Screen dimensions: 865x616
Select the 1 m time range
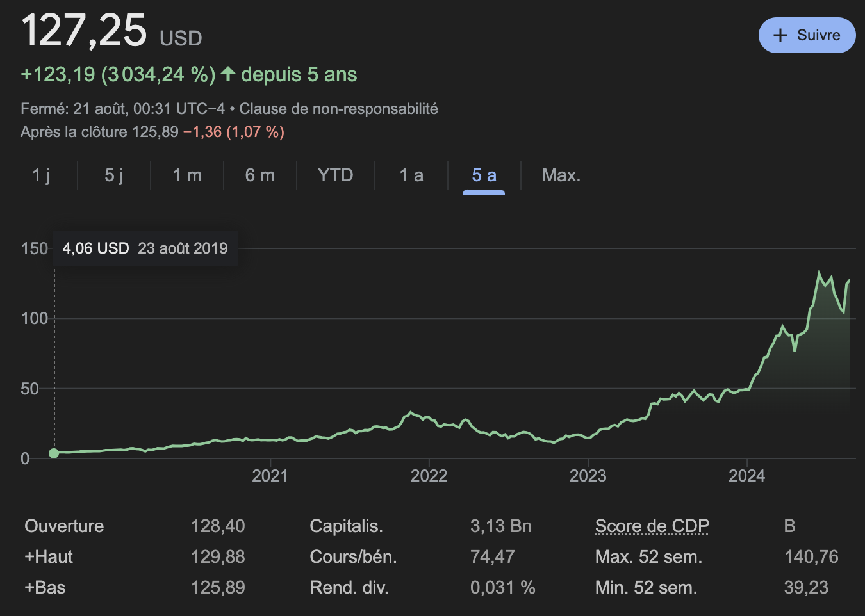pyautogui.click(x=186, y=175)
